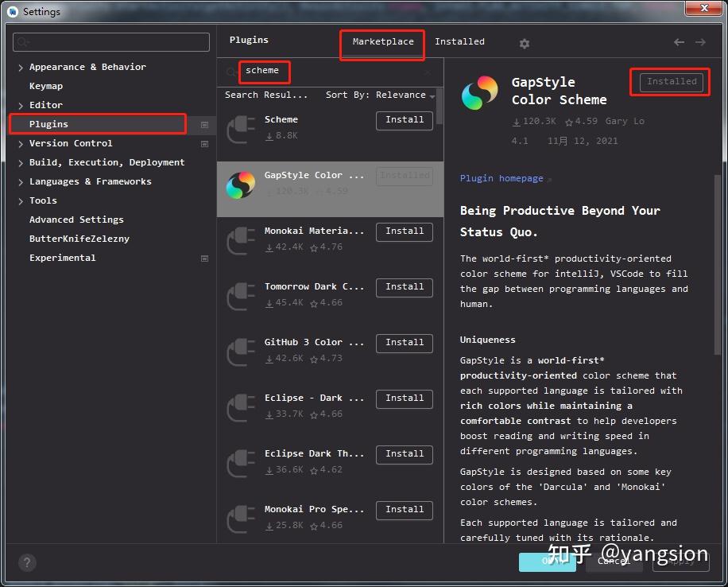Image resolution: width=728 pixels, height=587 pixels.
Task: Click the help question mark icon
Action: point(27,563)
